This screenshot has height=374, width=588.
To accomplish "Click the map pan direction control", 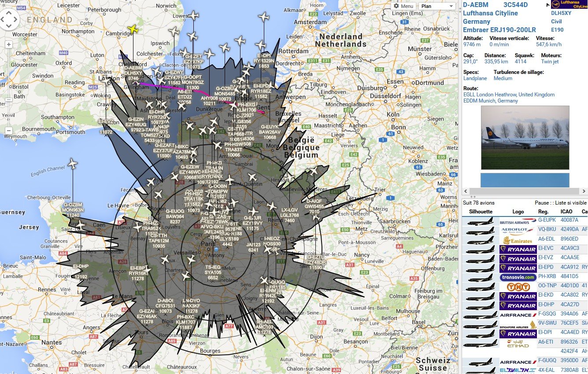I will coord(9,19).
